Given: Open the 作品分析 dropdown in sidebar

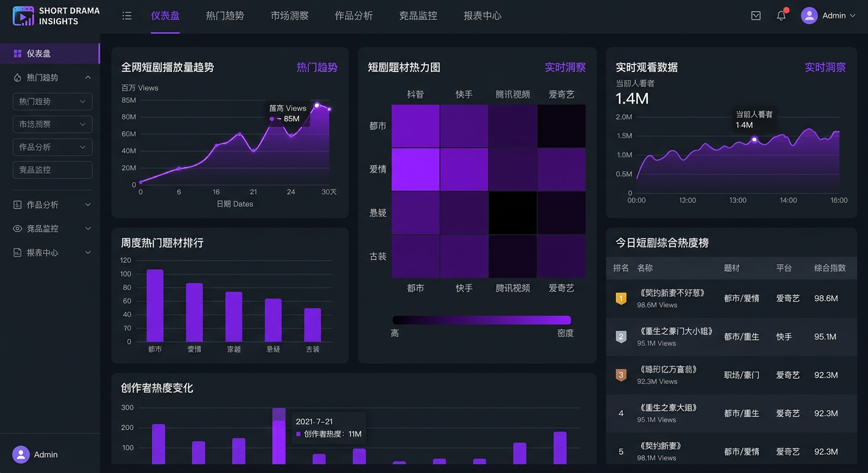Looking at the screenshot, I should [52, 147].
